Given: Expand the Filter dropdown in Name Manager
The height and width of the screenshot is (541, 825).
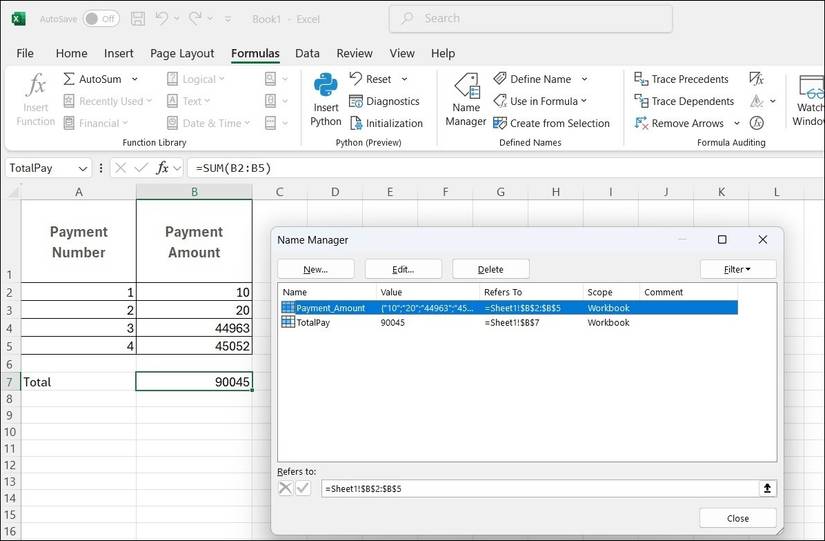Looking at the screenshot, I should pos(738,269).
